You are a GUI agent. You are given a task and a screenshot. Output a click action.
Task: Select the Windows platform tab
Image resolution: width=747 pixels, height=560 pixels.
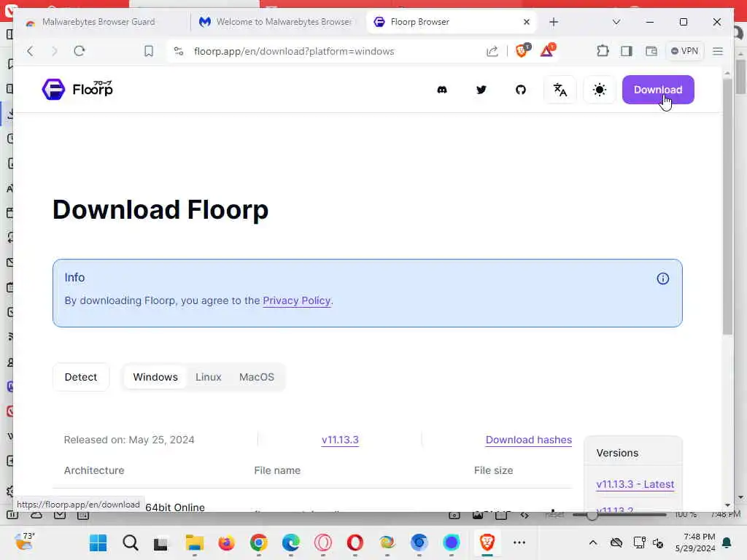click(155, 377)
